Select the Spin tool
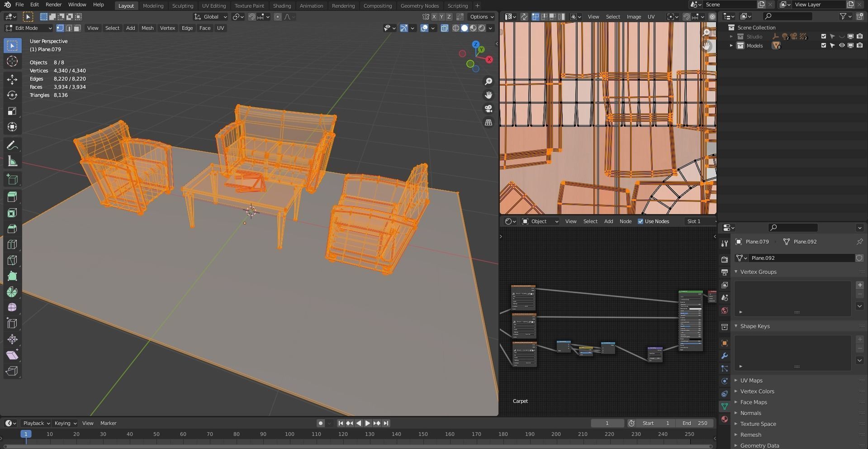The image size is (868, 449). click(12, 292)
